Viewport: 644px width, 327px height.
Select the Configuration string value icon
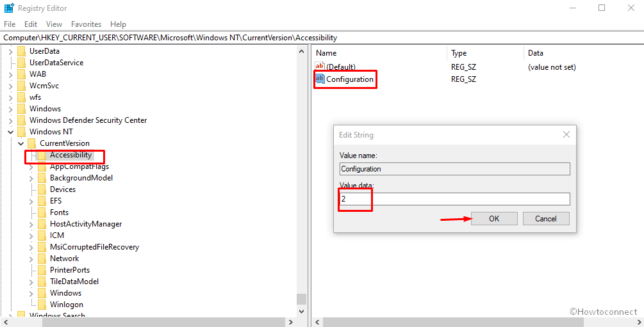[320, 79]
